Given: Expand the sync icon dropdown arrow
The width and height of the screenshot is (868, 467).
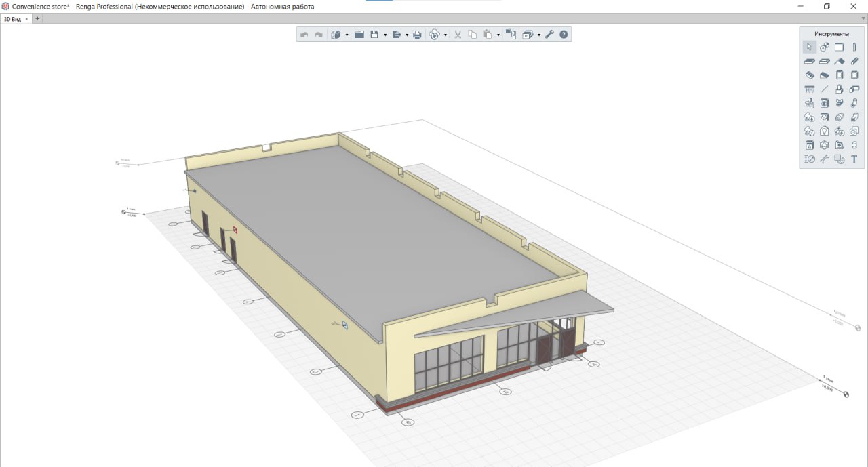Looking at the screenshot, I should (446, 35).
